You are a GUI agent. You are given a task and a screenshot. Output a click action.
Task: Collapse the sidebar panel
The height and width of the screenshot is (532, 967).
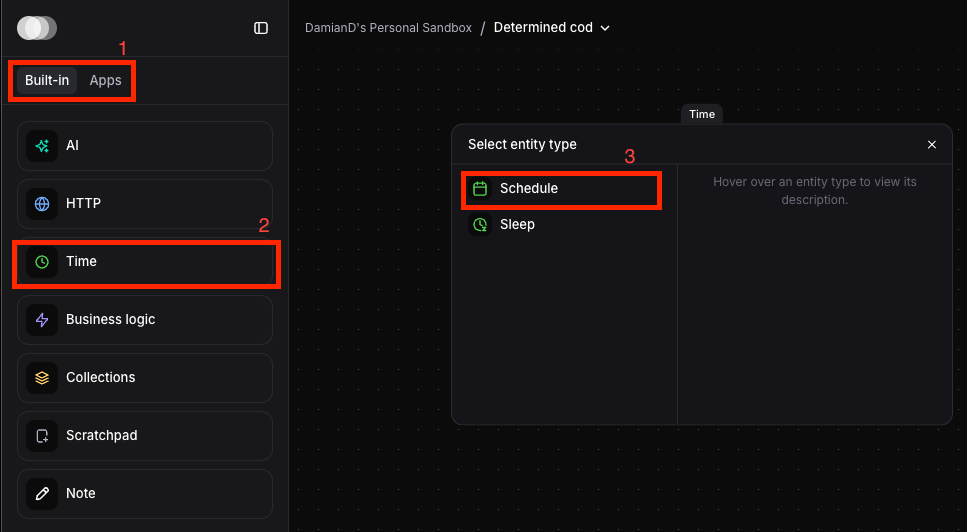coord(261,28)
